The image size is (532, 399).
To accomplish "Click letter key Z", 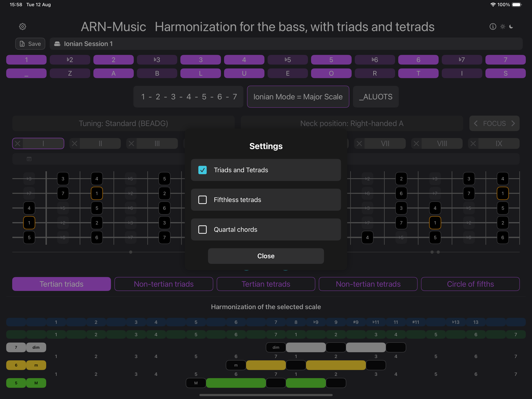I will click(70, 73).
